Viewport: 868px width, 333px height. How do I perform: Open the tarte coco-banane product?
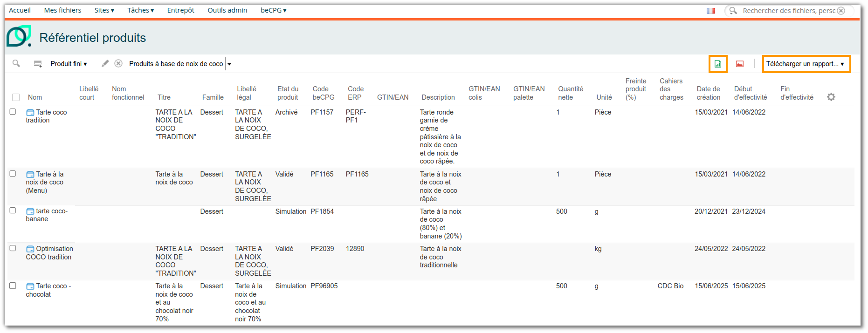coord(47,215)
